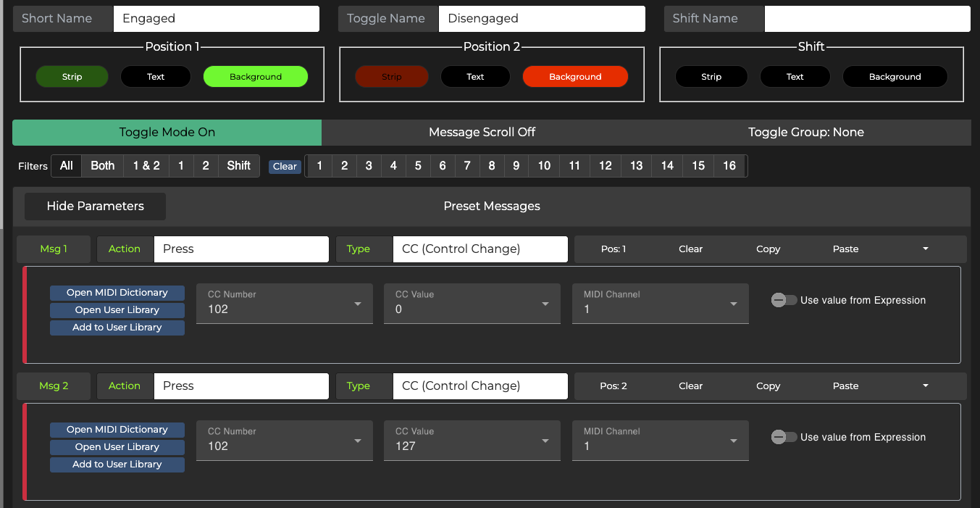980x508 pixels.
Task: Open Msg 1 CC Value dropdown
Action: pos(472,304)
